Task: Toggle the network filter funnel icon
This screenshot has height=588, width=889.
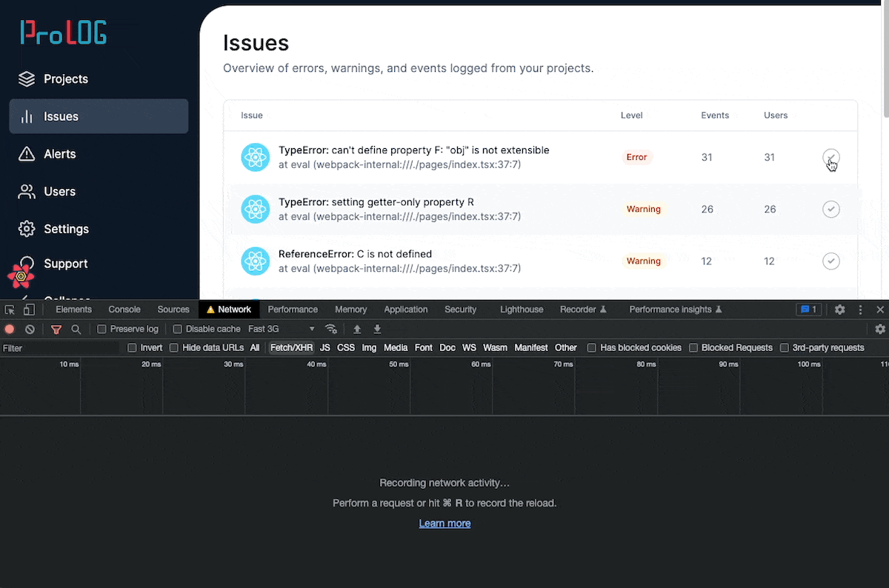Action: click(56, 329)
